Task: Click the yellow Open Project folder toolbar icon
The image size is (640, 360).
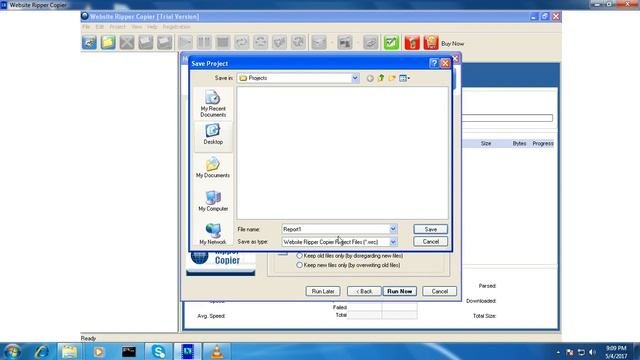Action: [108, 42]
